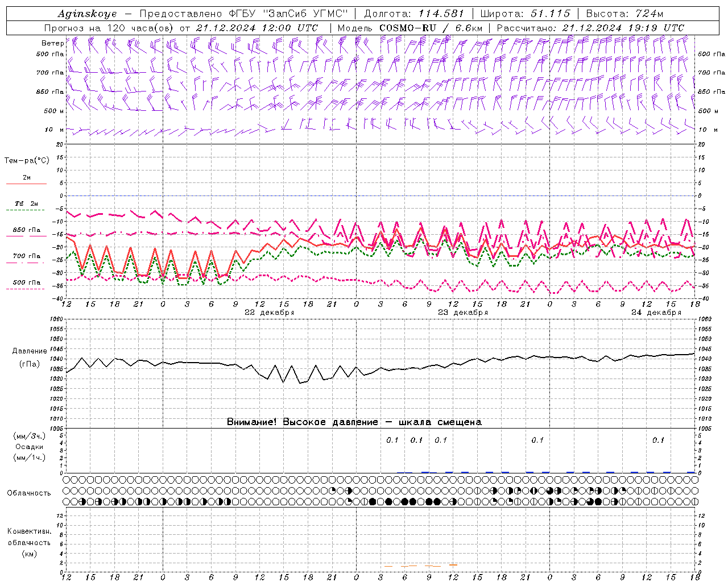Select the longitude value 114.581
Viewport: 728px width, 582px height.
point(441,14)
